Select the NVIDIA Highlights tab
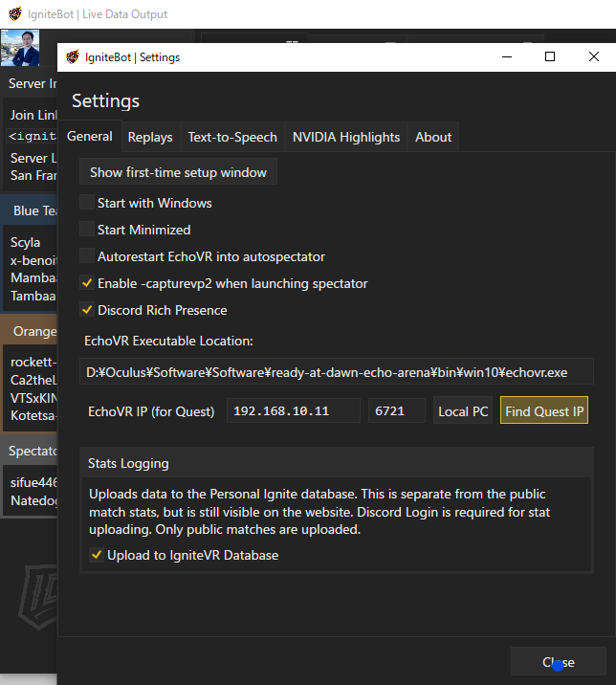Screen dimensions: 616x685 (346, 137)
